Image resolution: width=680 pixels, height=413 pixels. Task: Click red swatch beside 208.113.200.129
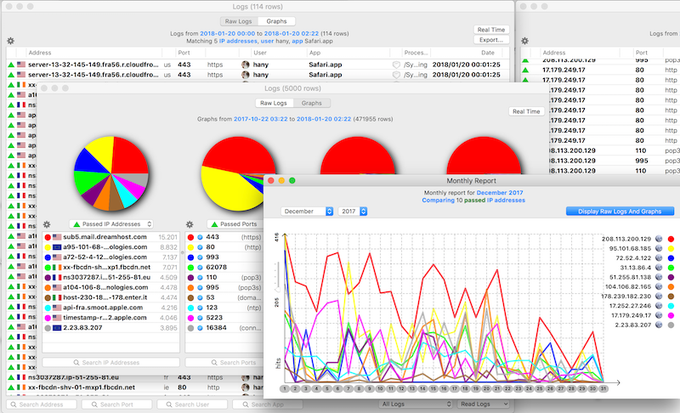(x=671, y=239)
